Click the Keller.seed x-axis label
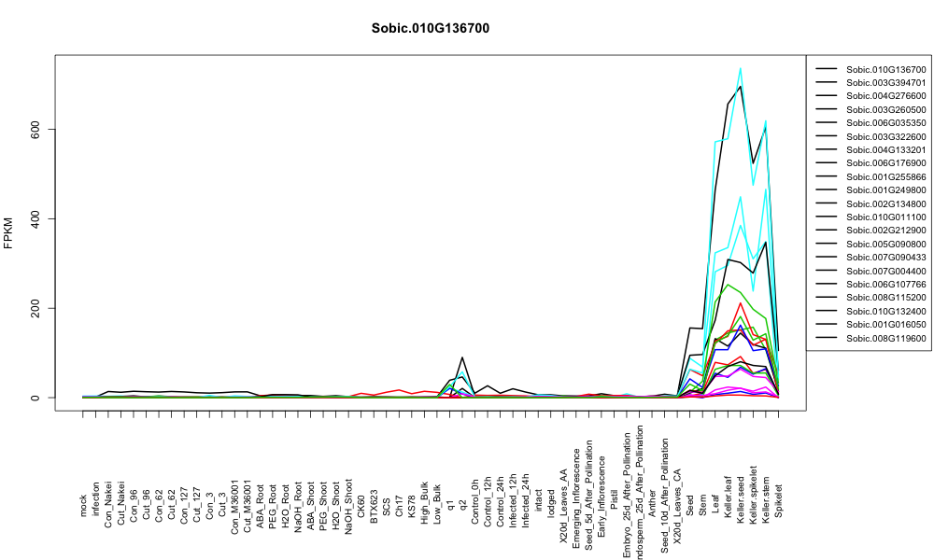This screenshot has height=560, width=934. (741, 498)
